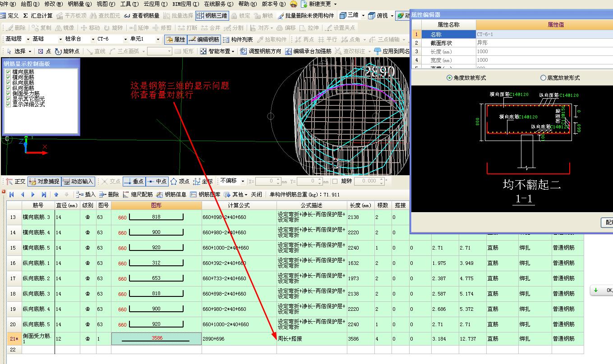Toggle 正交 orthogonal mode
The height and width of the screenshot is (364, 613).
16,182
